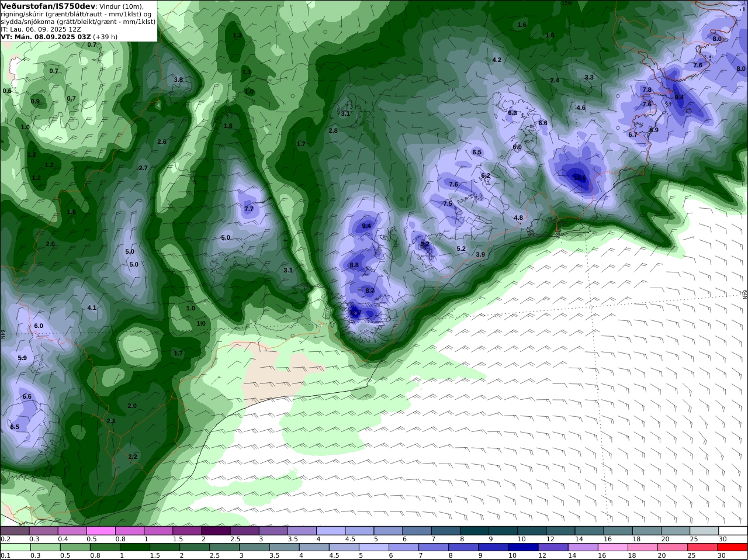Select the palest green 0.1–0.3 rain legend swatch
This screenshot has width=748, height=560.
point(15,547)
